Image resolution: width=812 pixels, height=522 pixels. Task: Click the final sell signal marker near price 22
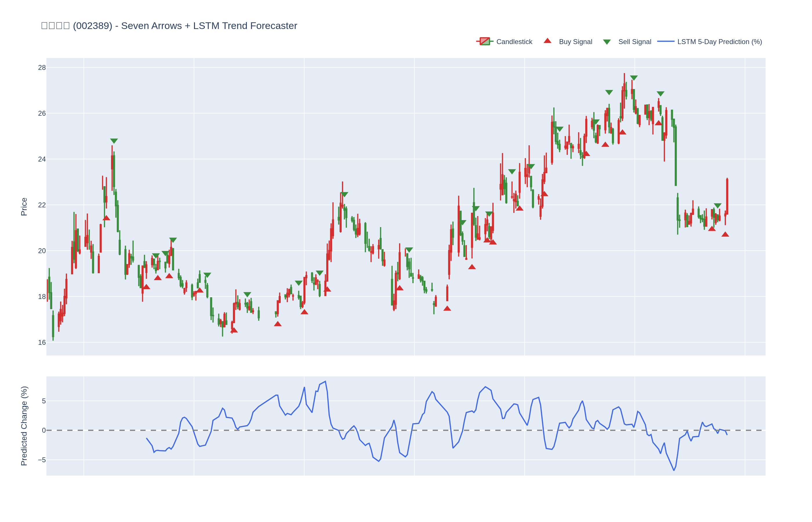[x=717, y=205]
